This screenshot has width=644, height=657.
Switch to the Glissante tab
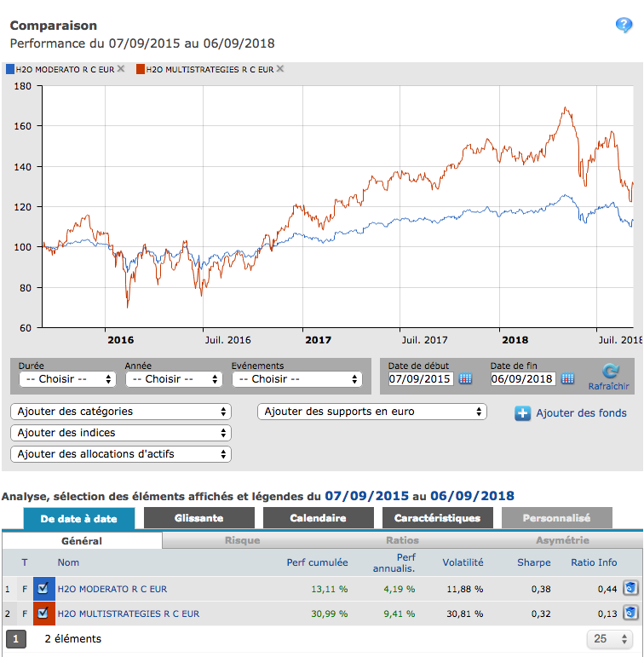[198, 518]
